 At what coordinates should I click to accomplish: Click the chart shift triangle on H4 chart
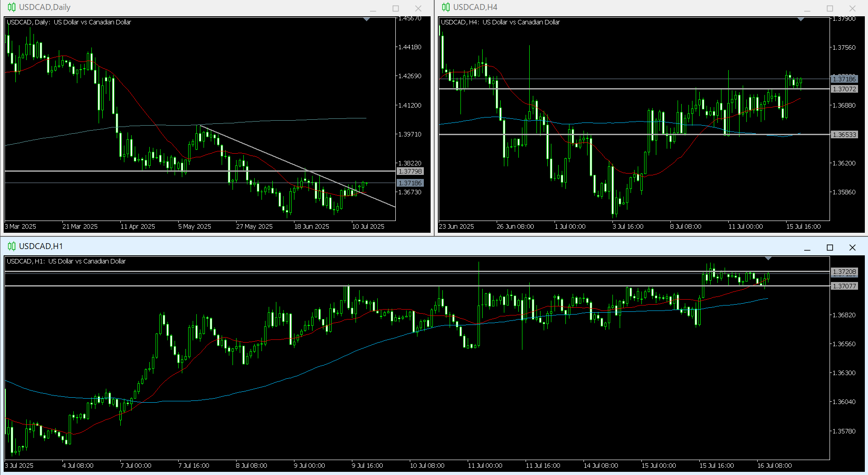(801, 19)
